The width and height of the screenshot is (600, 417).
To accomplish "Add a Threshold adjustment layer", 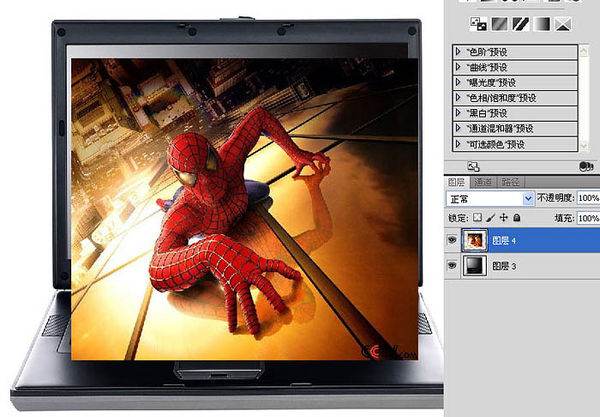I will (x=520, y=24).
